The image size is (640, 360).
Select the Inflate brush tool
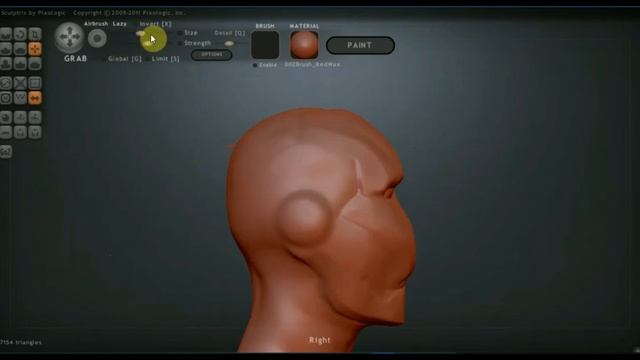pos(6,64)
